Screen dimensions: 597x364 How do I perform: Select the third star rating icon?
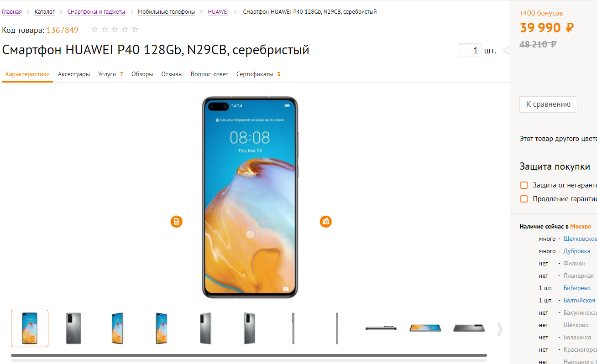[115, 30]
